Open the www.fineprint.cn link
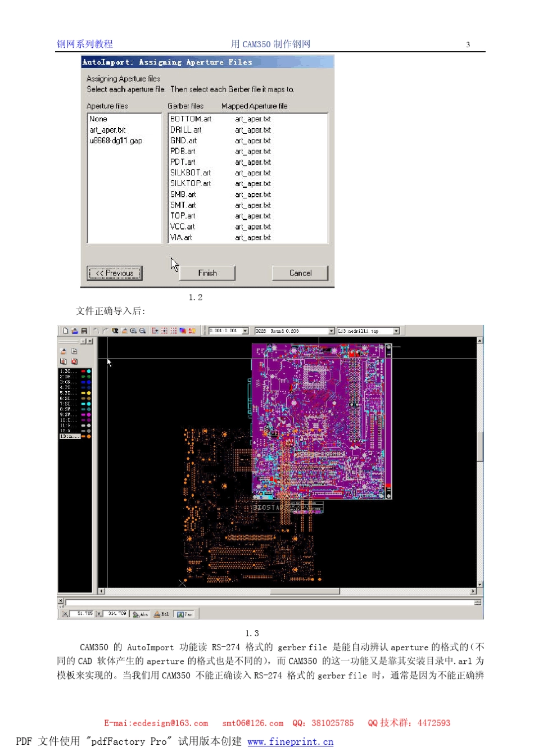The height and width of the screenshot is (756, 534). pos(290,742)
